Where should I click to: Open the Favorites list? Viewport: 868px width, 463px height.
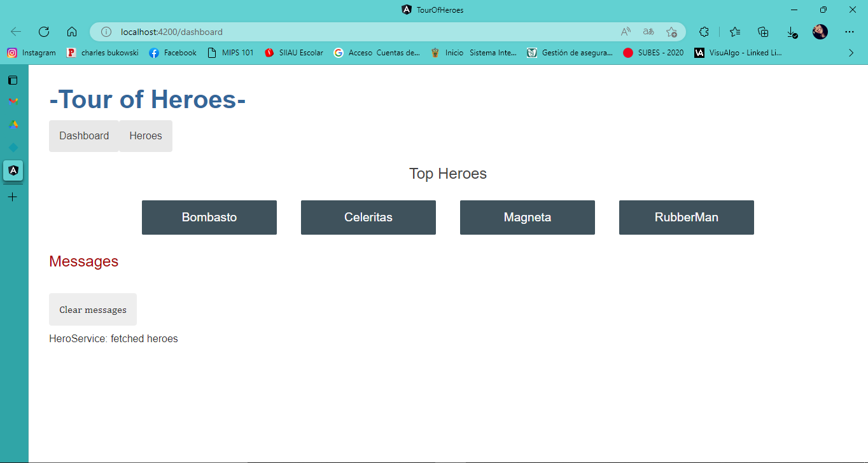735,31
